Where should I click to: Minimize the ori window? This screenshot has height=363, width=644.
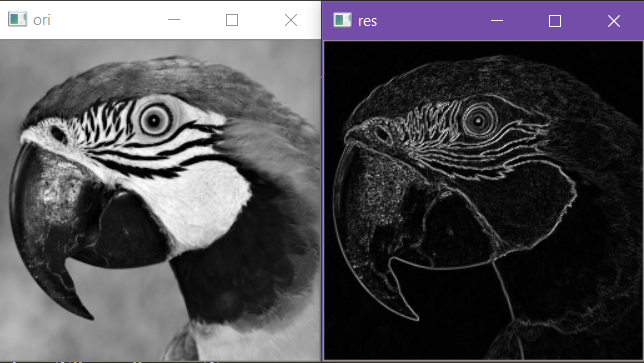[x=174, y=19]
